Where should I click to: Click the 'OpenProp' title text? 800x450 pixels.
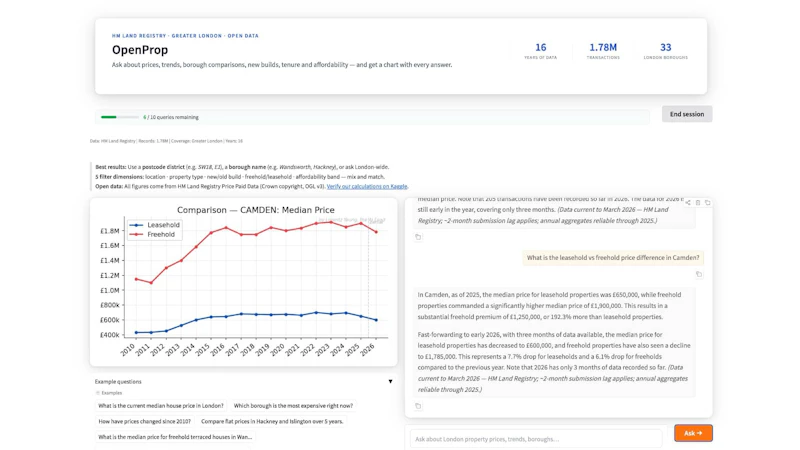pos(140,49)
